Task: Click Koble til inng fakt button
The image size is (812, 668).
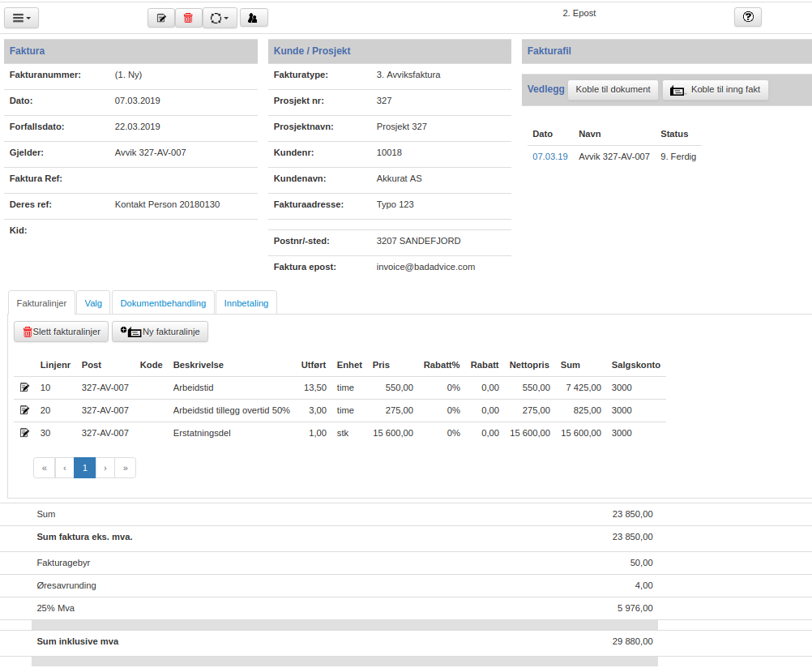Action: click(716, 90)
